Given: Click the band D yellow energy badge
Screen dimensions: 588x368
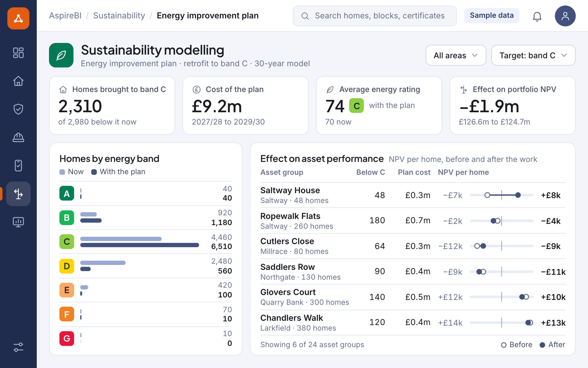Looking at the screenshot, I should 67,266.
